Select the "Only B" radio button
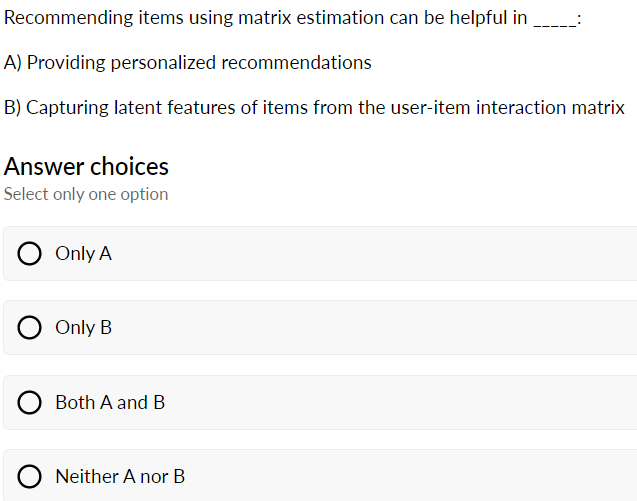This screenshot has height=501, width=637. click(29, 327)
